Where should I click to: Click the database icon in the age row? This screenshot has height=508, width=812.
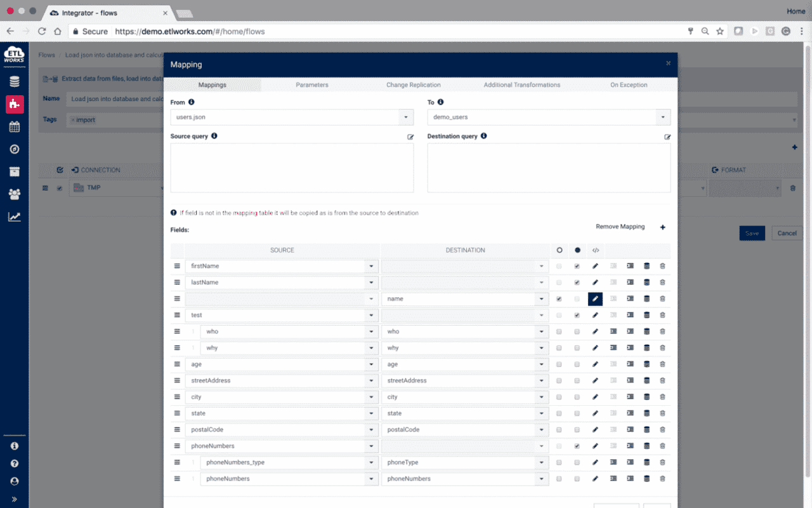(x=646, y=364)
